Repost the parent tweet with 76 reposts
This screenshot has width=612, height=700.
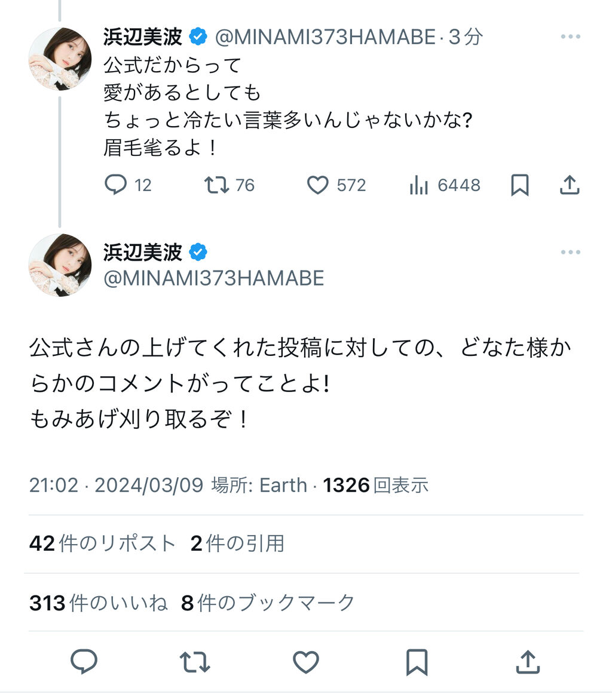pos(216,186)
